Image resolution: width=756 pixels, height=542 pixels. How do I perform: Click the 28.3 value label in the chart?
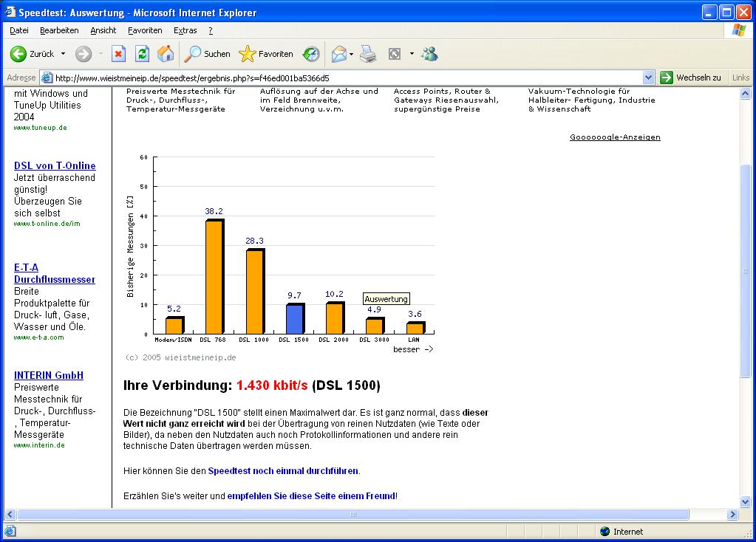(x=254, y=241)
